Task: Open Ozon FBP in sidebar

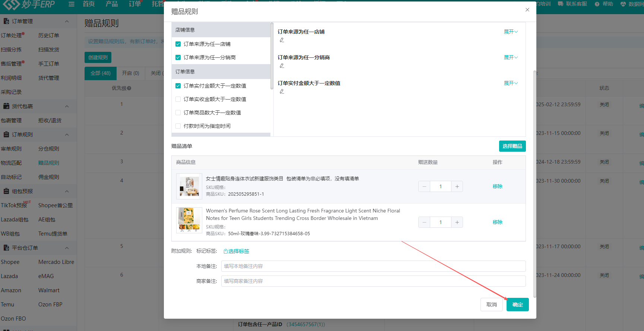Action: pos(50,305)
